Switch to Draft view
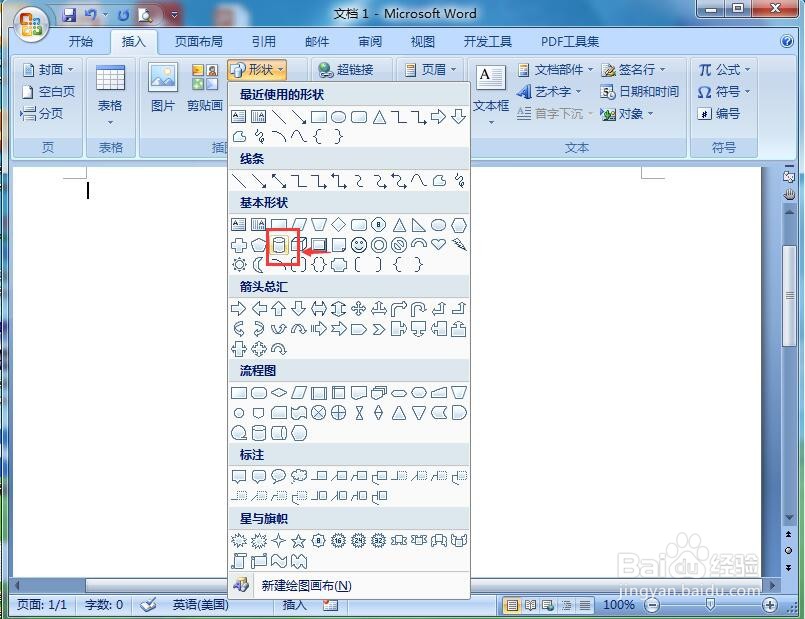The height and width of the screenshot is (619, 805). [x=584, y=605]
